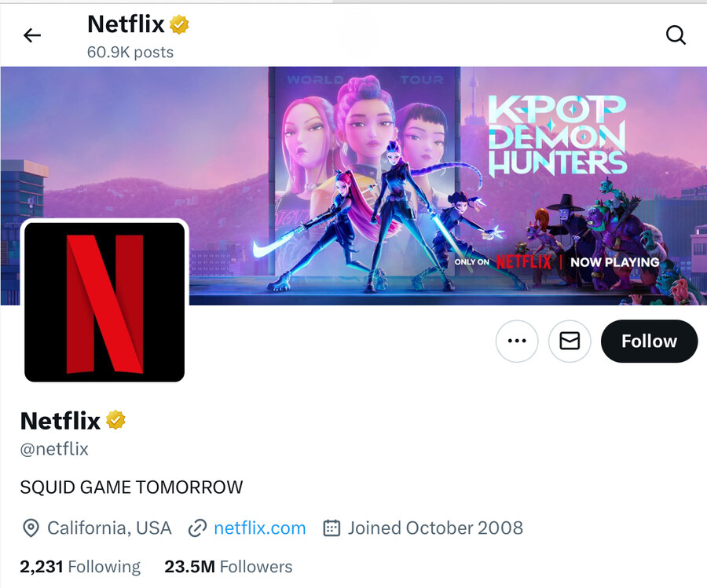Click the calendar joined-date icon
This screenshot has height=588, width=707.
point(332,528)
